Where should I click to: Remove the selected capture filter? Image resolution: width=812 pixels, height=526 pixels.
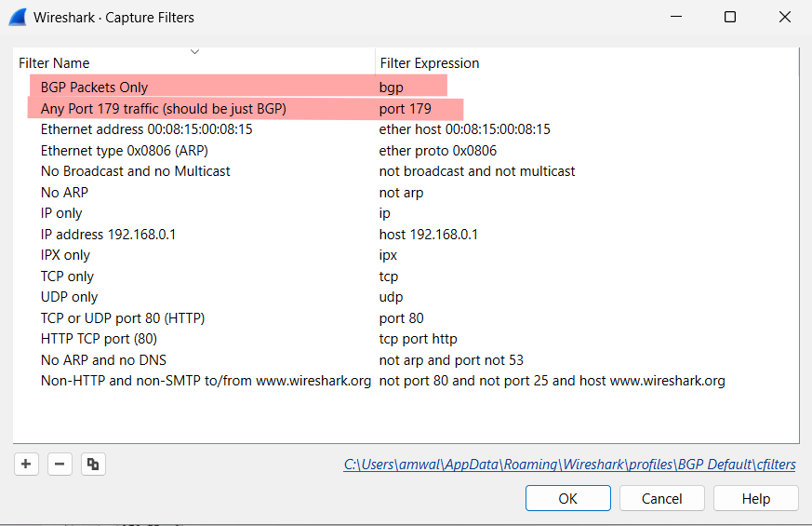(x=60, y=464)
